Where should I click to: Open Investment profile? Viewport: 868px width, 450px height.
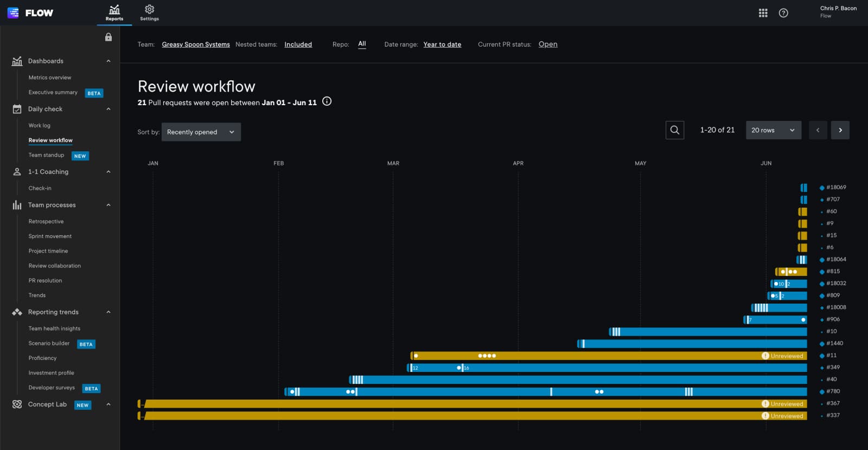click(x=51, y=373)
